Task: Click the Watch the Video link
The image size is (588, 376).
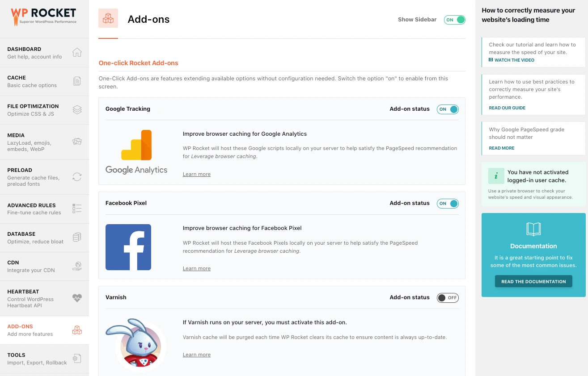Action: [x=514, y=60]
